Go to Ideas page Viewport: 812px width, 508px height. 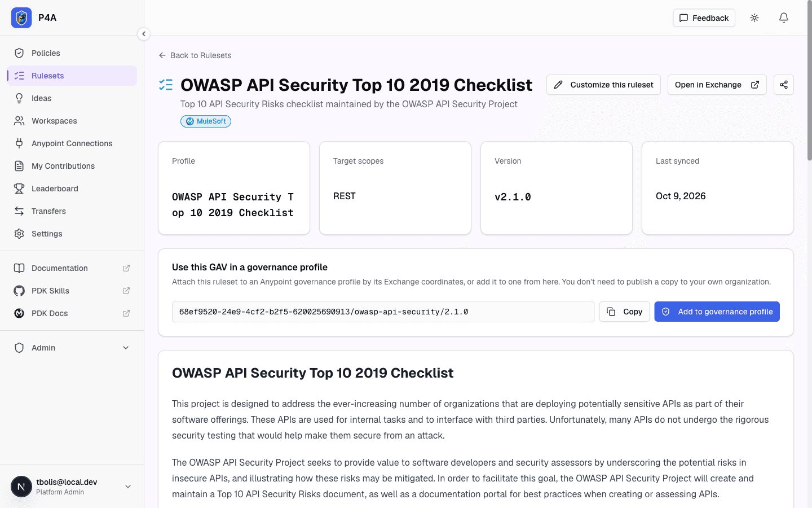[72, 98]
